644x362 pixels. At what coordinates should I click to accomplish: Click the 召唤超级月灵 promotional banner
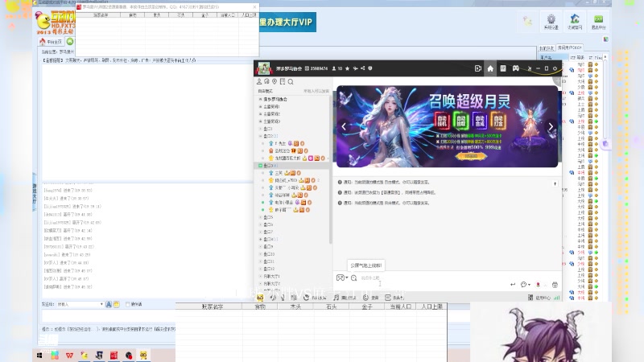pyautogui.click(x=448, y=126)
